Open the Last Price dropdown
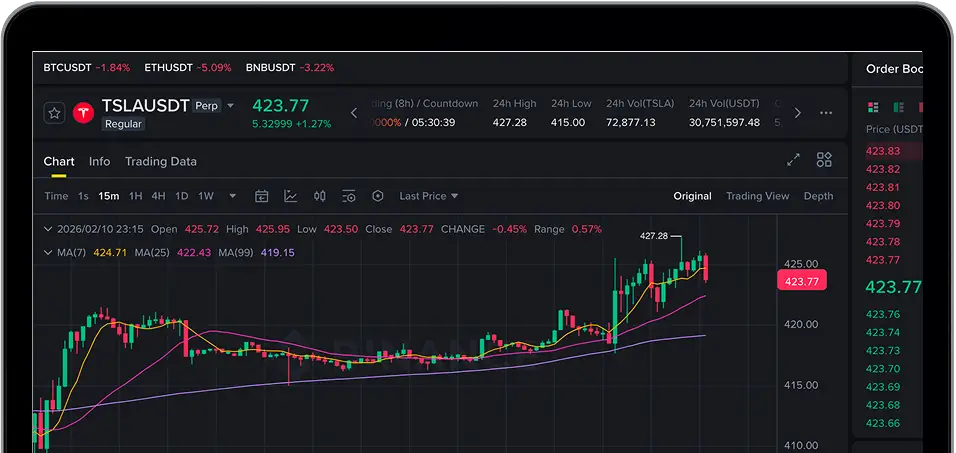Screen dimensions: 956x453 429,196
